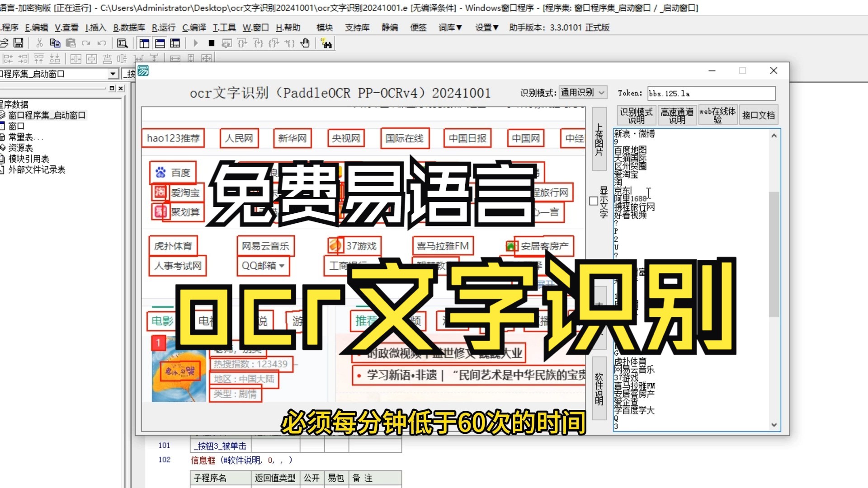Screen dimensions: 868x488
Task: Open the 通用识别 recognition mode dropdown
Action: (601, 92)
